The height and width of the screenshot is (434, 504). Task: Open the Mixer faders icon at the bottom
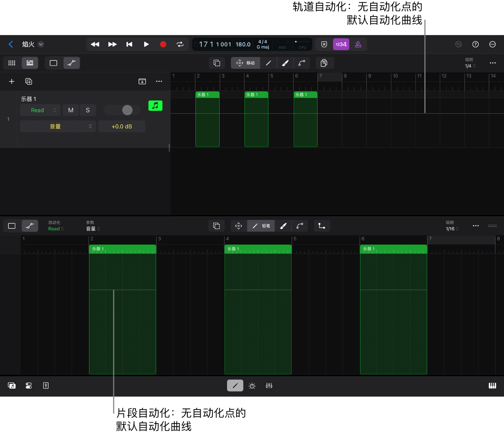[x=269, y=386]
